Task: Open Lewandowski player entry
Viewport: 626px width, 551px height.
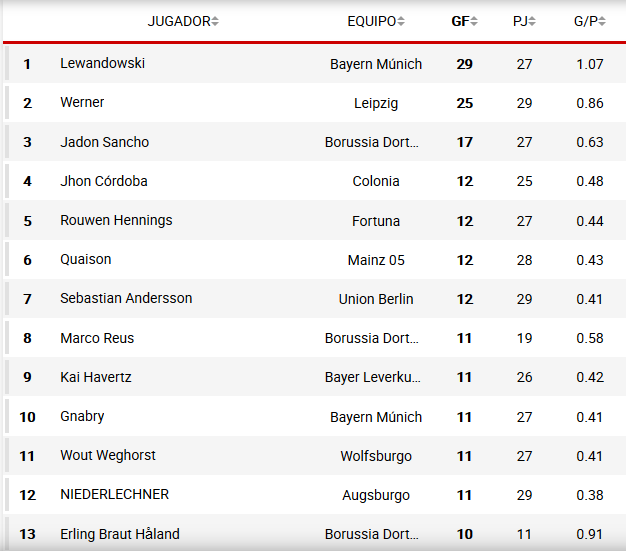Action: click(102, 63)
